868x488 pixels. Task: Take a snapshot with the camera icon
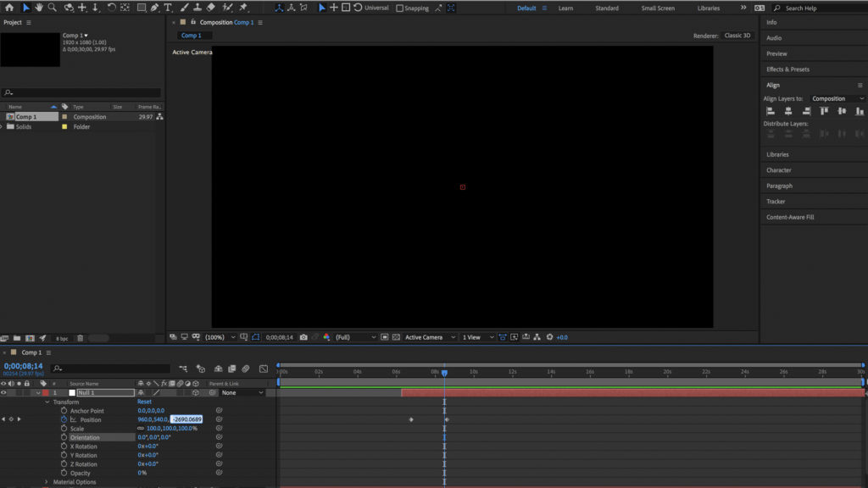pos(303,337)
